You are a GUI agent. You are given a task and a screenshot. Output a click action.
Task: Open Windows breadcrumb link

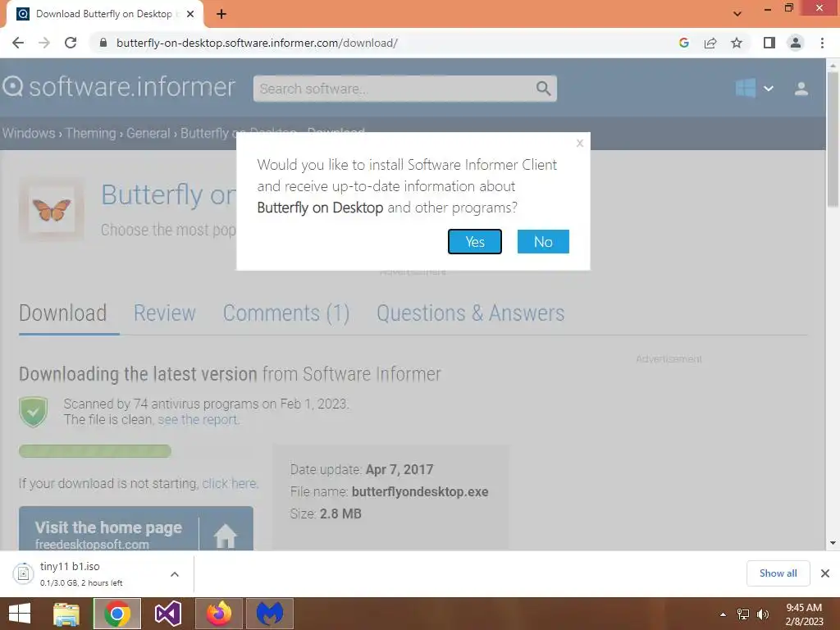(29, 133)
